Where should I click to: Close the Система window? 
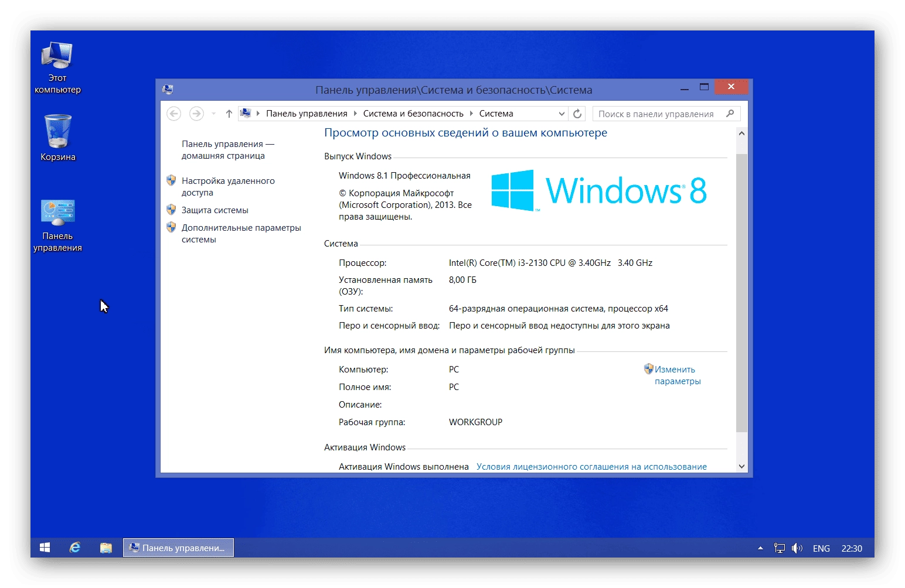click(731, 87)
